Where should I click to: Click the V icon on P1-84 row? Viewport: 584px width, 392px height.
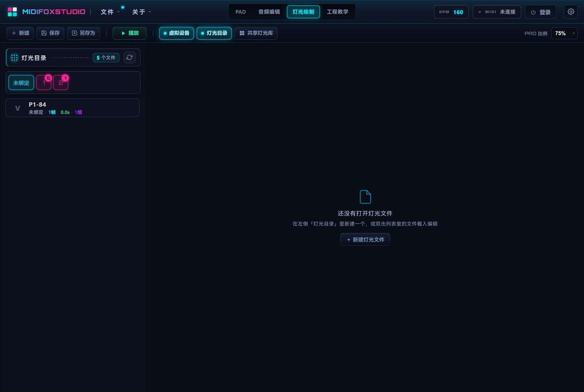18,108
